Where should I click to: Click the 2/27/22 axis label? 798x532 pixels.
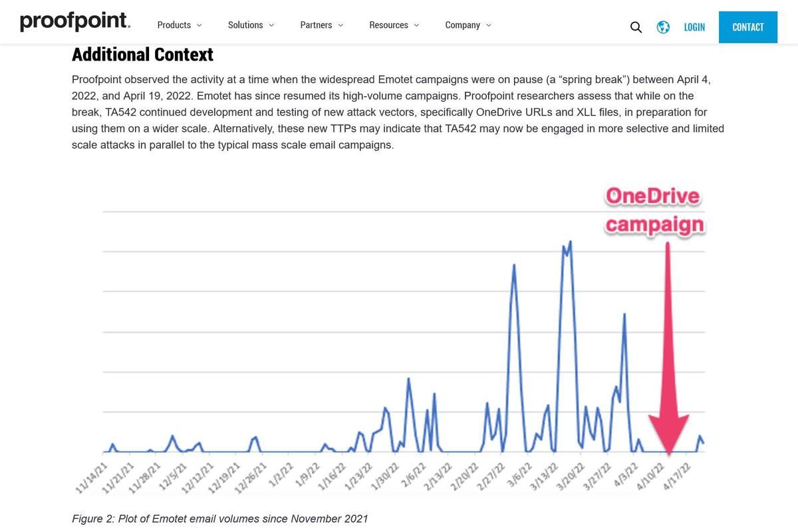(x=491, y=477)
